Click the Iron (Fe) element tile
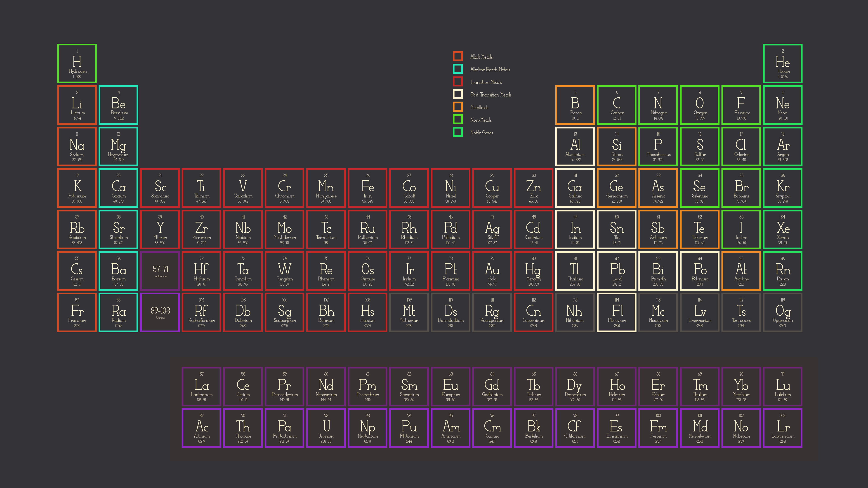This screenshot has height=488, width=868. click(x=367, y=188)
